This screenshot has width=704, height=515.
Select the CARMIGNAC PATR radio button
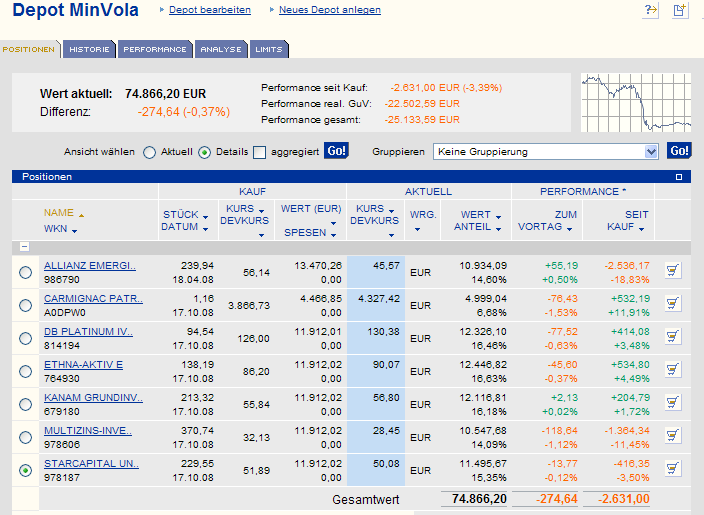pyautogui.click(x=26, y=305)
